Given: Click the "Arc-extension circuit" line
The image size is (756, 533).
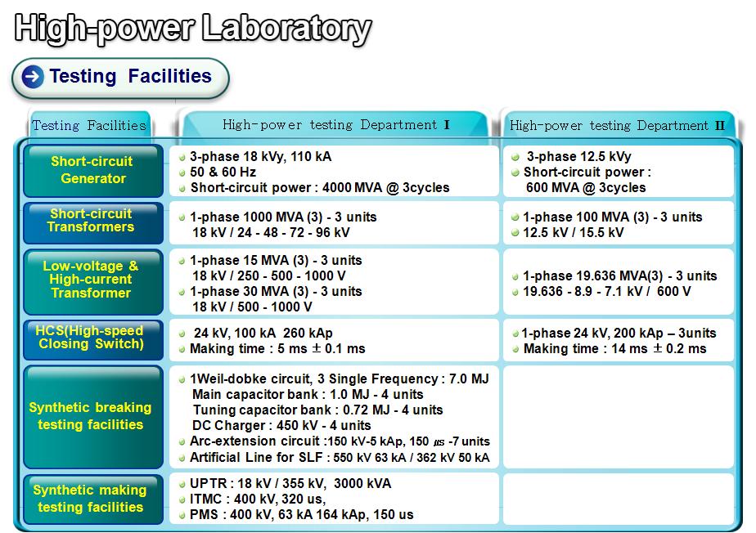Looking at the screenshot, I should click(340, 441).
